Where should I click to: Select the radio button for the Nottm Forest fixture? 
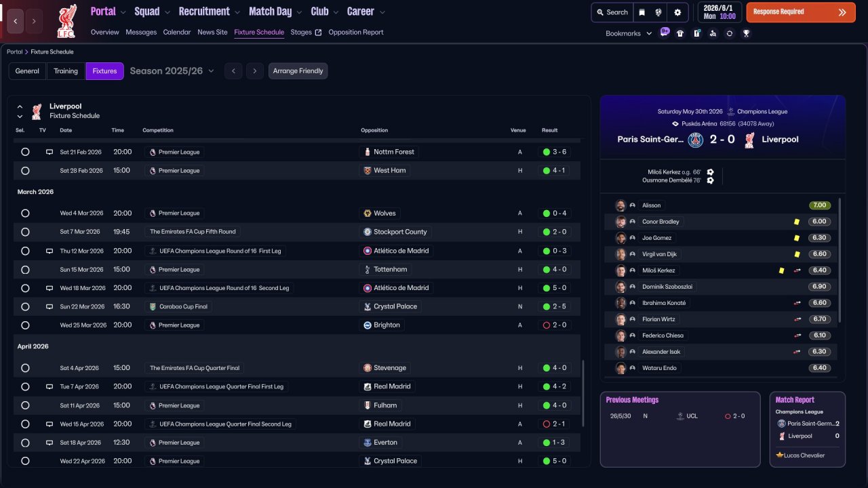pyautogui.click(x=25, y=152)
